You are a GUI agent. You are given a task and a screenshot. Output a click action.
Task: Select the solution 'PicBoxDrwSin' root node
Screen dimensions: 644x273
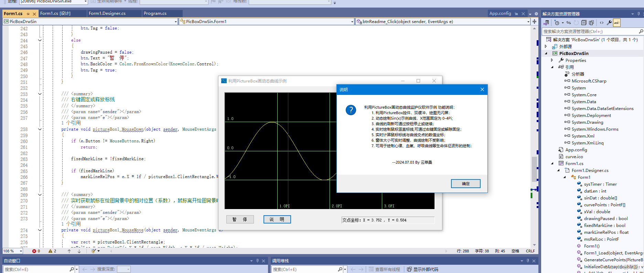595,40
